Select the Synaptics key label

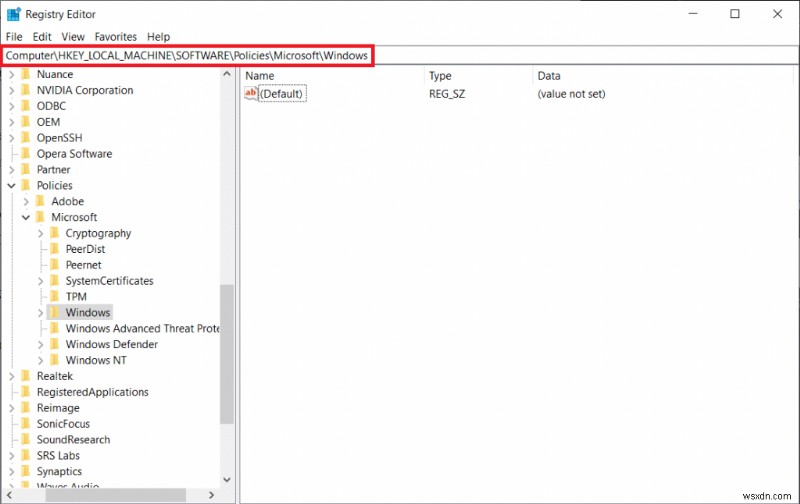[x=59, y=471]
